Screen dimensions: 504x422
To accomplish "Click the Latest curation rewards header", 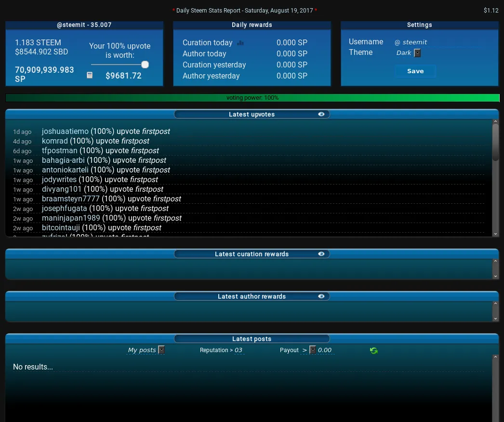I will coord(252,254).
